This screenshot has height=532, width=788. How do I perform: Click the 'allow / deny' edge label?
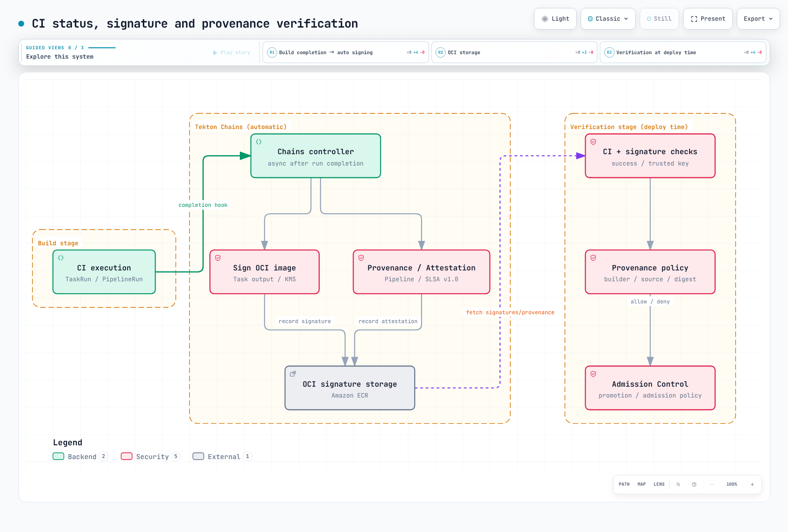click(650, 301)
